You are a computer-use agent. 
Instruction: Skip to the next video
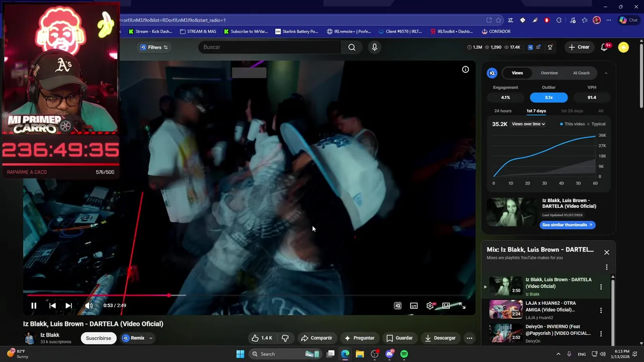tap(68, 305)
